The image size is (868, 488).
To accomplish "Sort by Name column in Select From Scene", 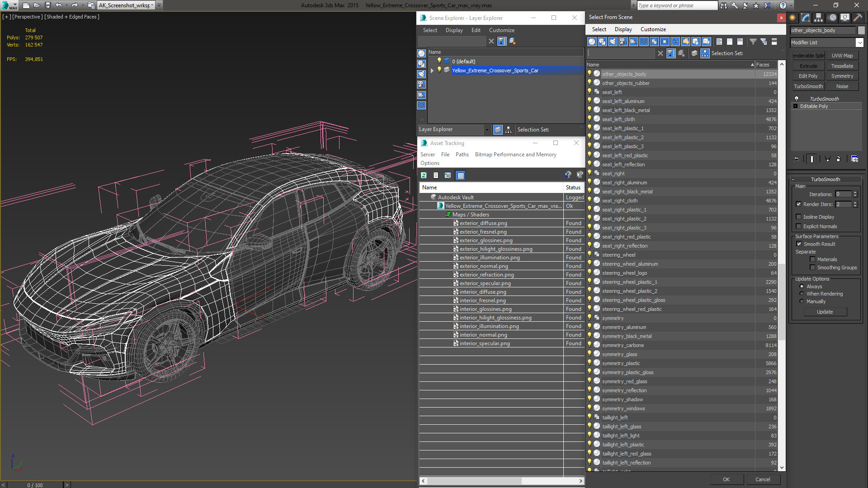I will (x=670, y=65).
